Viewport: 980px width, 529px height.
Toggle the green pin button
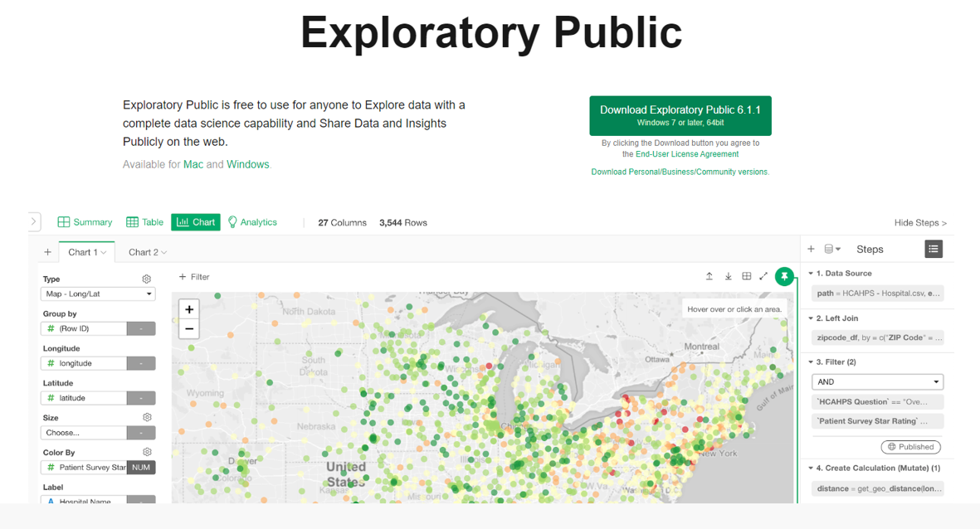784,276
